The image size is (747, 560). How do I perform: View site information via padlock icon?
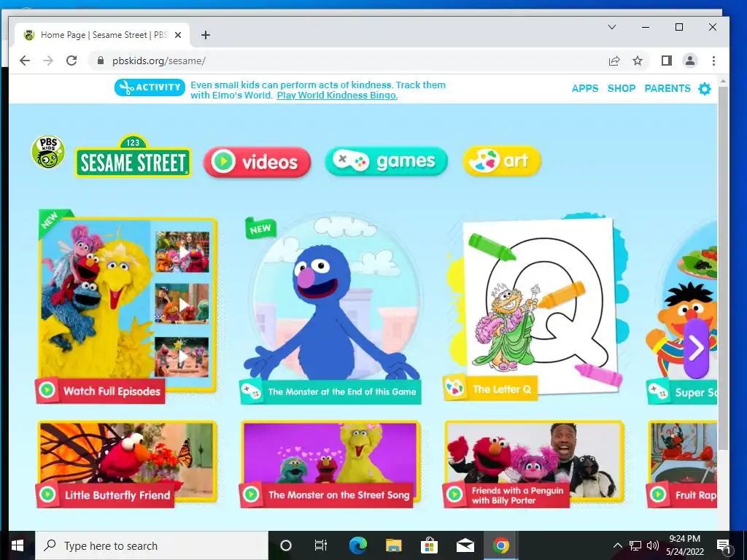(x=100, y=61)
